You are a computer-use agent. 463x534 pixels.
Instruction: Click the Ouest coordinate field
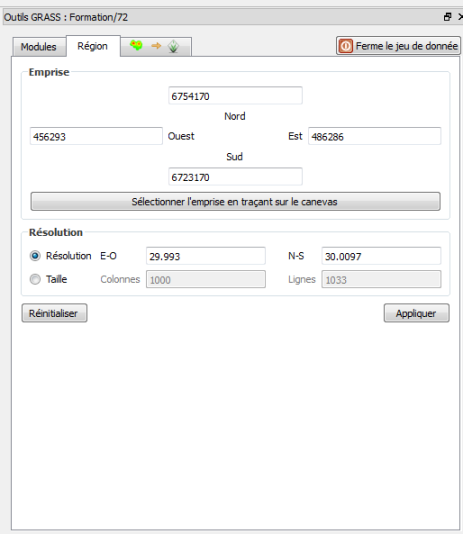click(x=96, y=136)
